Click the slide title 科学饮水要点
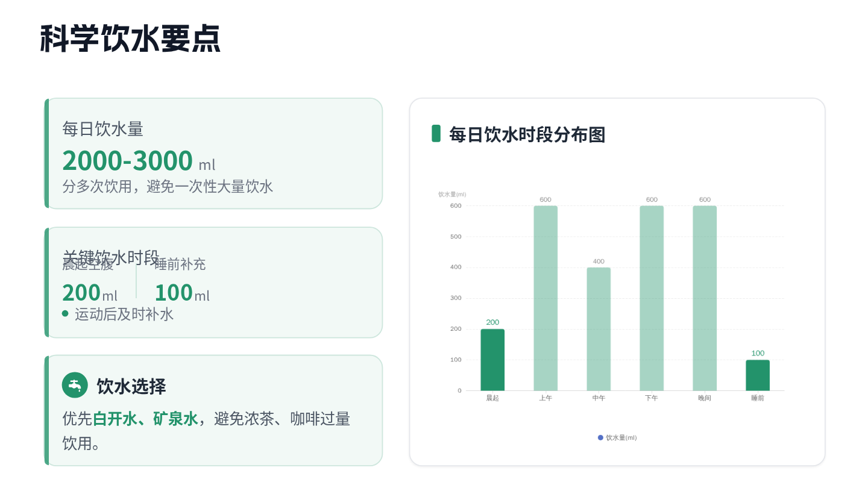 130,39
